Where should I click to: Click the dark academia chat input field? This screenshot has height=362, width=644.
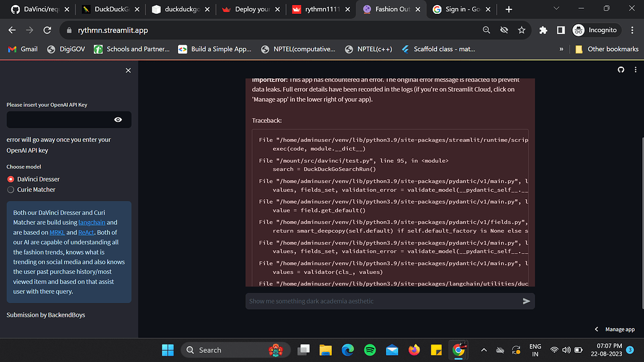pos(377,301)
